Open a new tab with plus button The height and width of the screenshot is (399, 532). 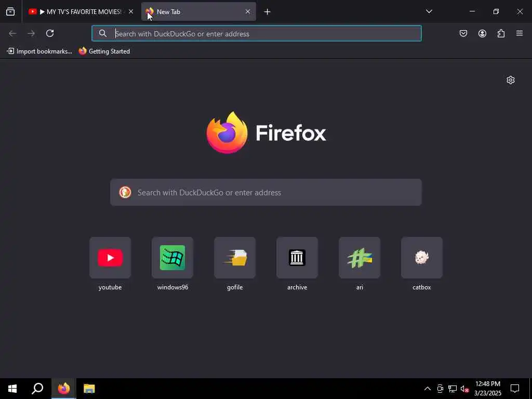coord(268,12)
